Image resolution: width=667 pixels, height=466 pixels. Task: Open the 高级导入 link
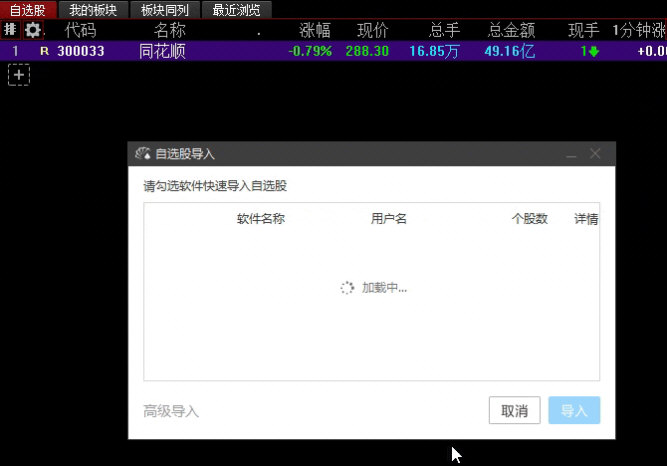click(x=171, y=411)
